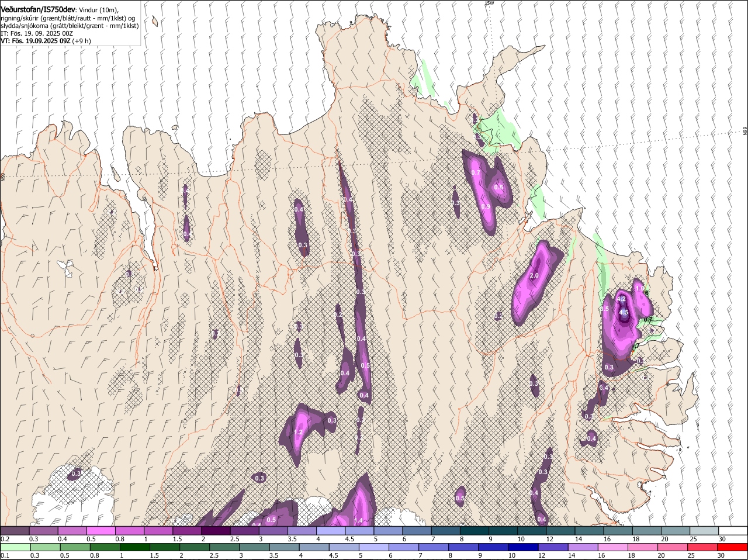Viewport: 748px width, 560px height.
Task: Click the white 30+ swatch ending the top legend row
Action: (x=733, y=531)
